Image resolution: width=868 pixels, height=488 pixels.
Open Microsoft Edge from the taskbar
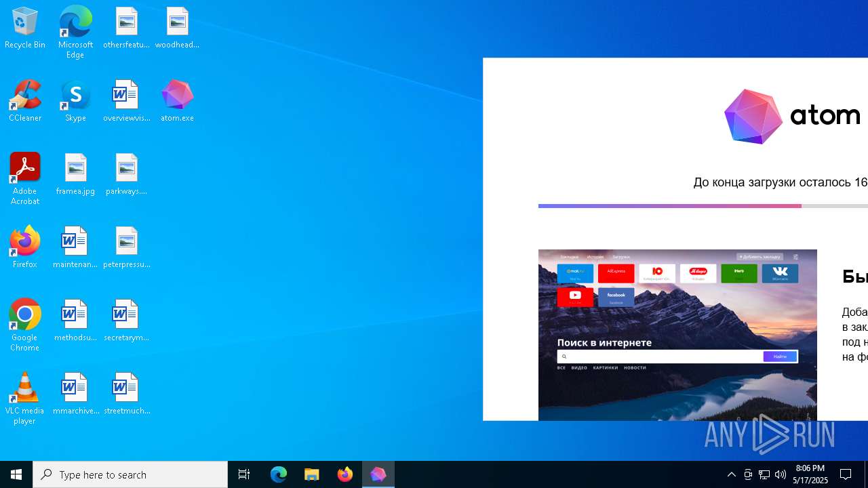pos(279,474)
